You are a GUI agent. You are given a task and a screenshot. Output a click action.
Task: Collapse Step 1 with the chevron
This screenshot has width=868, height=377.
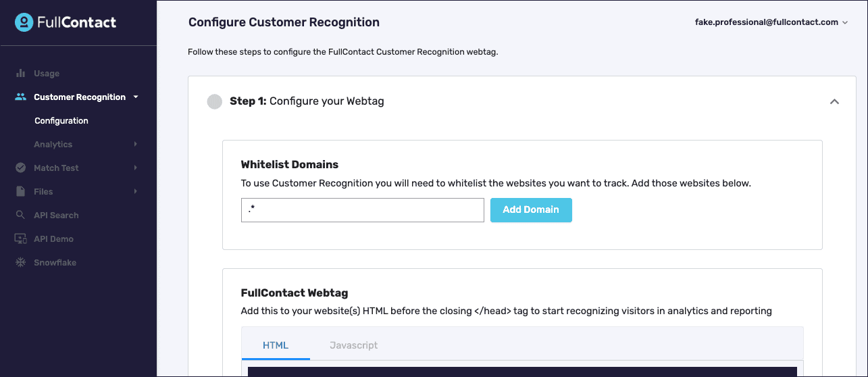click(834, 101)
